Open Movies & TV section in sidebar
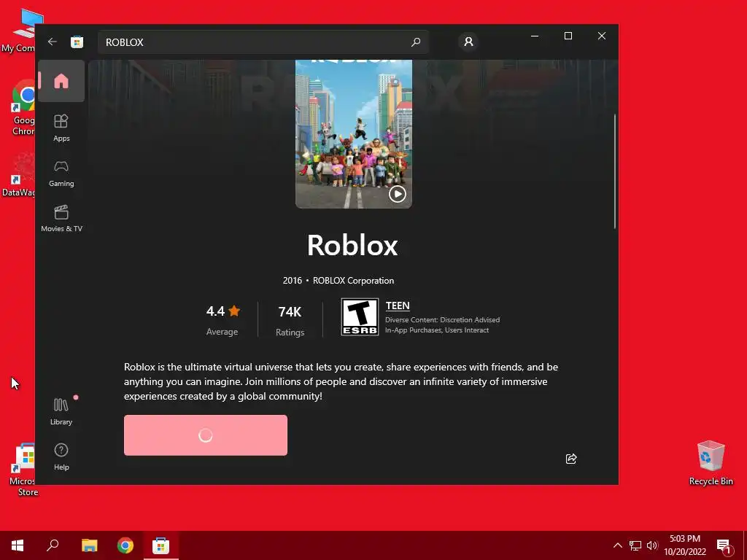 [x=61, y=219]
